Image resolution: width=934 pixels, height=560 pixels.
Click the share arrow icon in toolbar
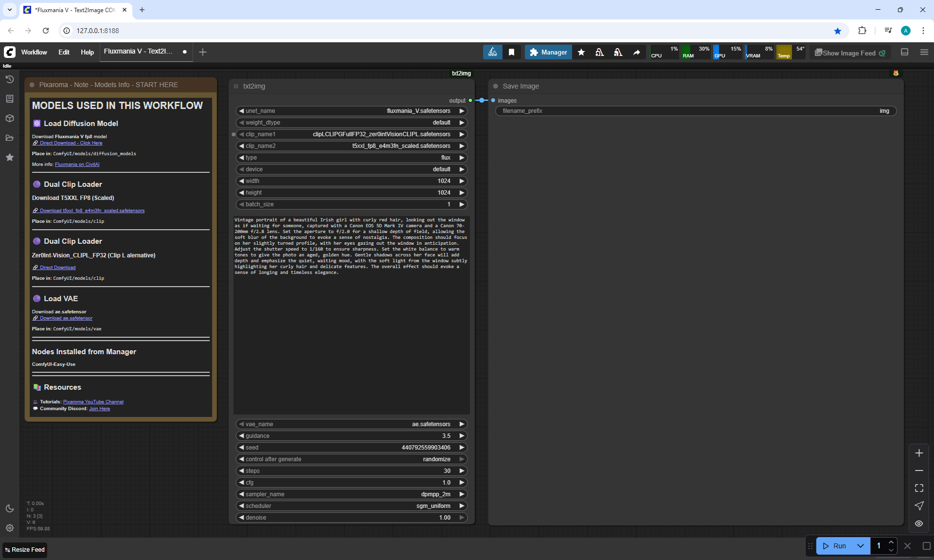636,52
